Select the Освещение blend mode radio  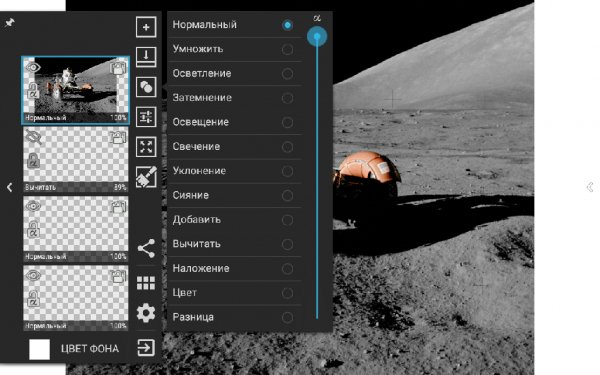[x=287, y=123]
